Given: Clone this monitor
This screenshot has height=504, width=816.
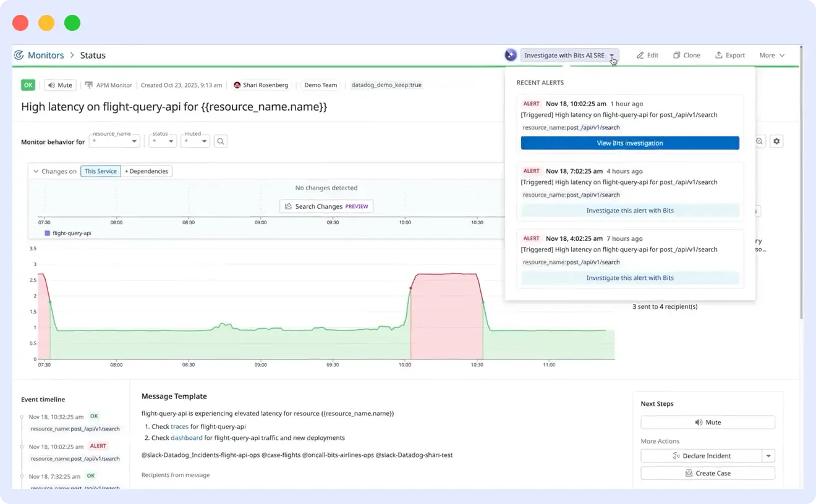Looking at the screenshot, I should point(687,55).
